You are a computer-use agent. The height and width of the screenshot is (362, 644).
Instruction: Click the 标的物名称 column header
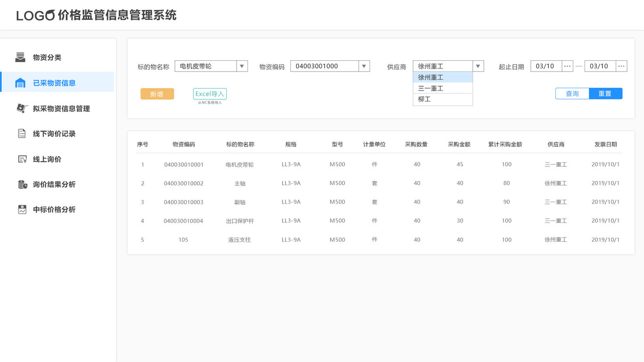pyautogui.click(x=240, y=144)
